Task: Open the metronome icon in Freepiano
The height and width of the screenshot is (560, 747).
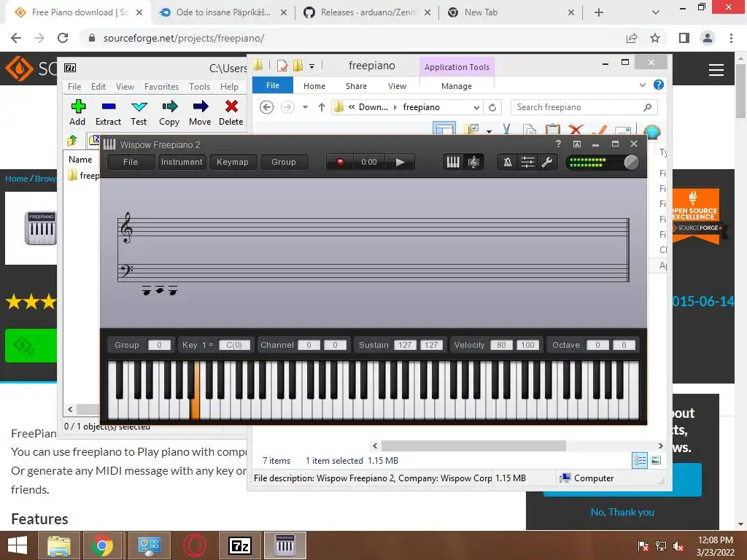Action: (508, 162)
